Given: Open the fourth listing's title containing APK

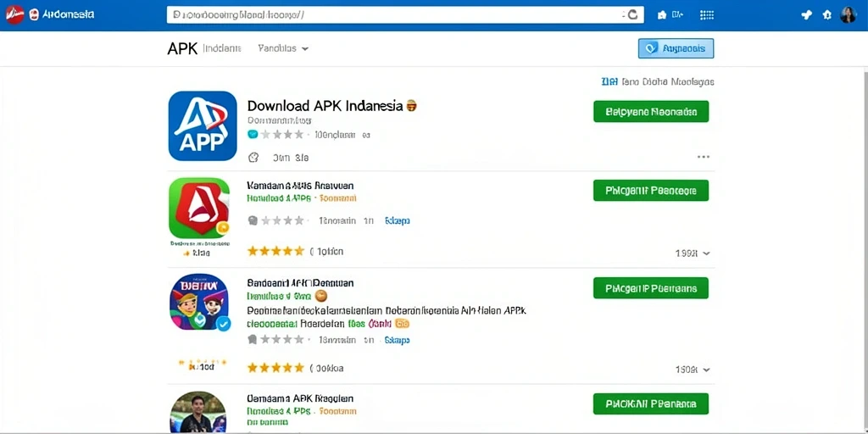Looking at the screenshot, I should tap(301, 398).
